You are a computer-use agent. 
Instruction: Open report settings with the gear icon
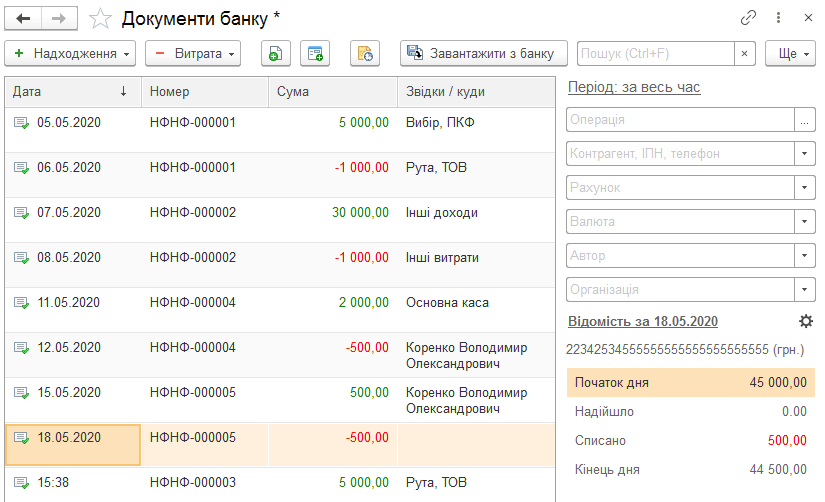coord(806,321)
